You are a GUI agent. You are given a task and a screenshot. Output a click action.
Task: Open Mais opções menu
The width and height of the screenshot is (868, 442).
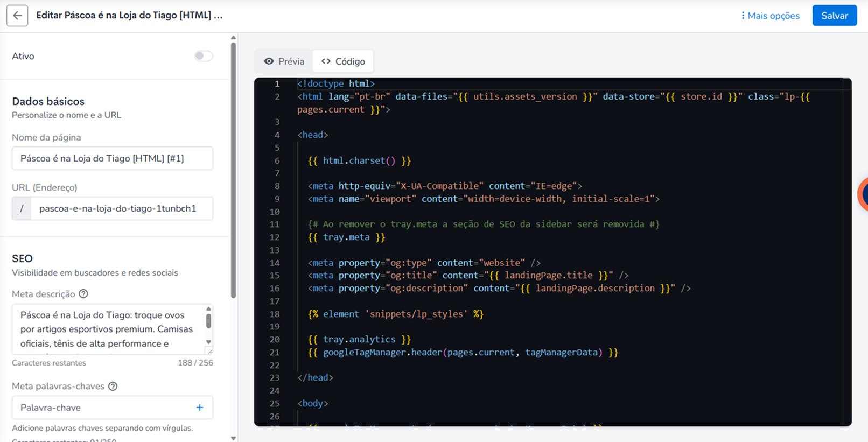[x=770, y=16]
